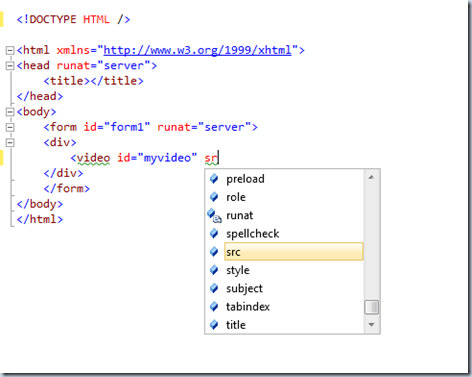
Task: Click the IntelliSense scrollbar thumb
Action: point(371,307)
